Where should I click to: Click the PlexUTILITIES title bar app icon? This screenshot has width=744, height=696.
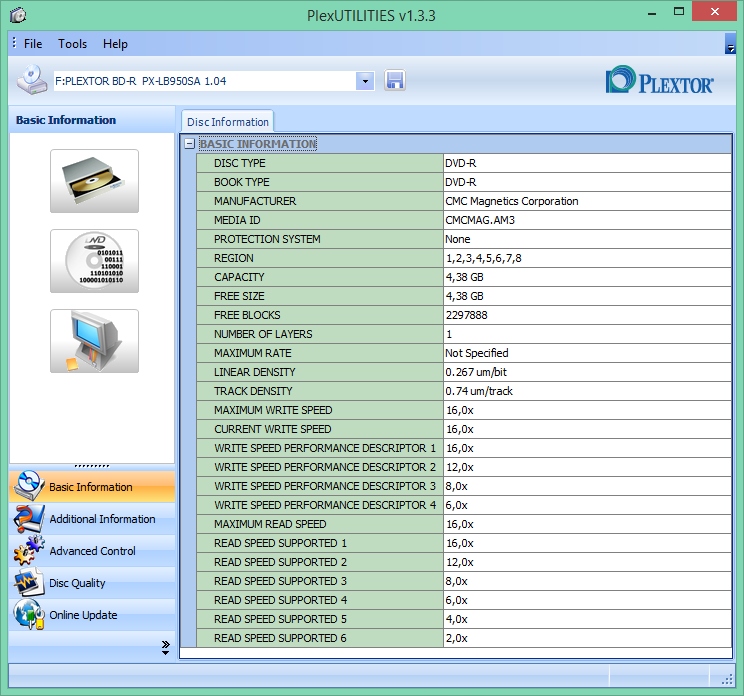(17, 15)
